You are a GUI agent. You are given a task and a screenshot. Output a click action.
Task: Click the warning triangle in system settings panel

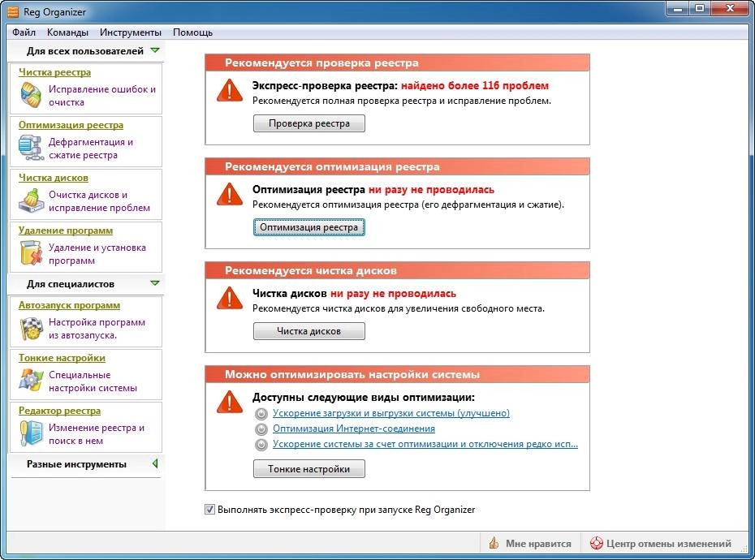pos(230,403)
